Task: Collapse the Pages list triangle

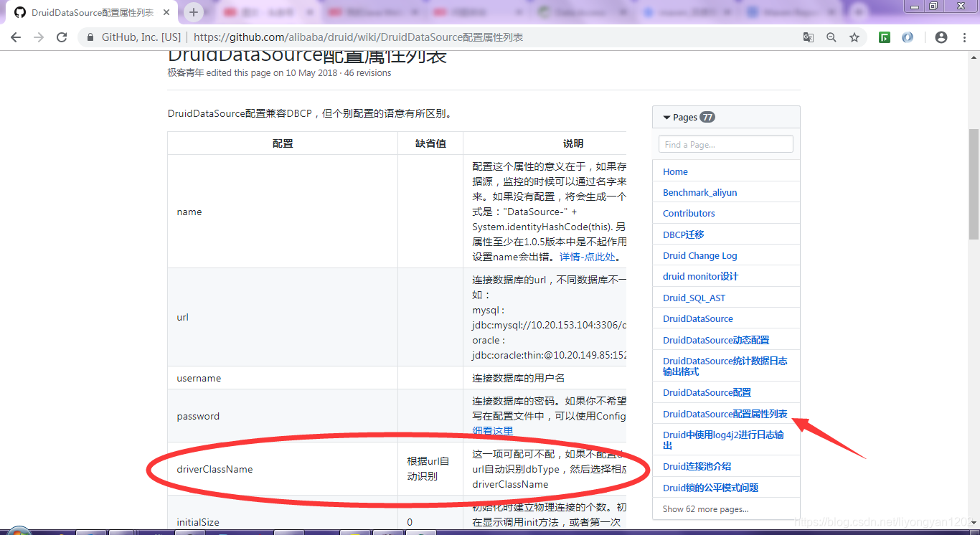Action: [666, 118]
